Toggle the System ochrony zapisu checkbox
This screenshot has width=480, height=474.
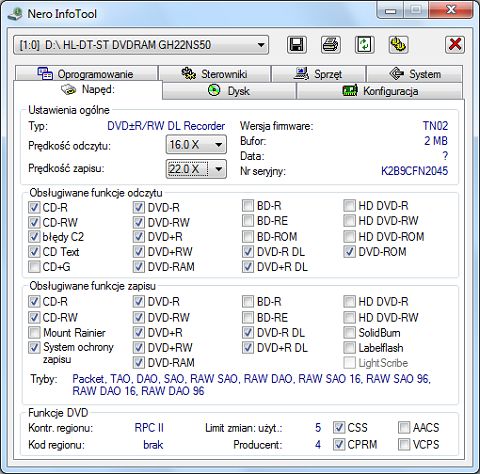point(34,347)
